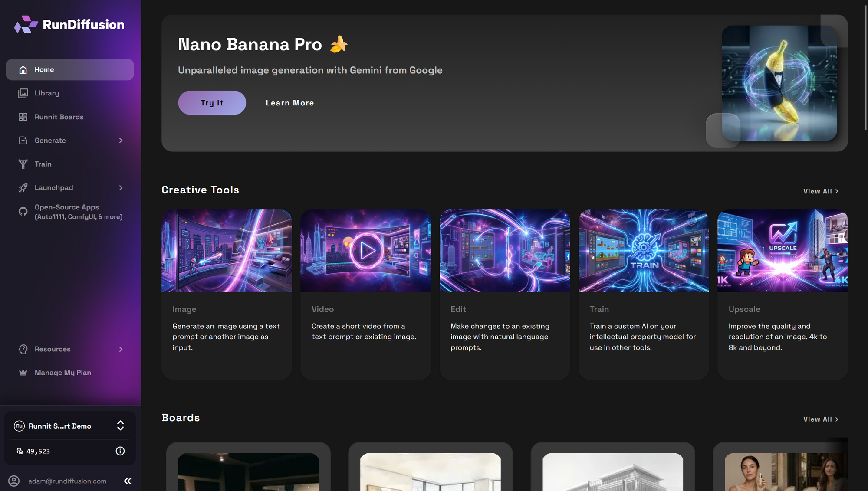Click View All for Boards
This screenshot has height=491, width=868.
[820, 419]
